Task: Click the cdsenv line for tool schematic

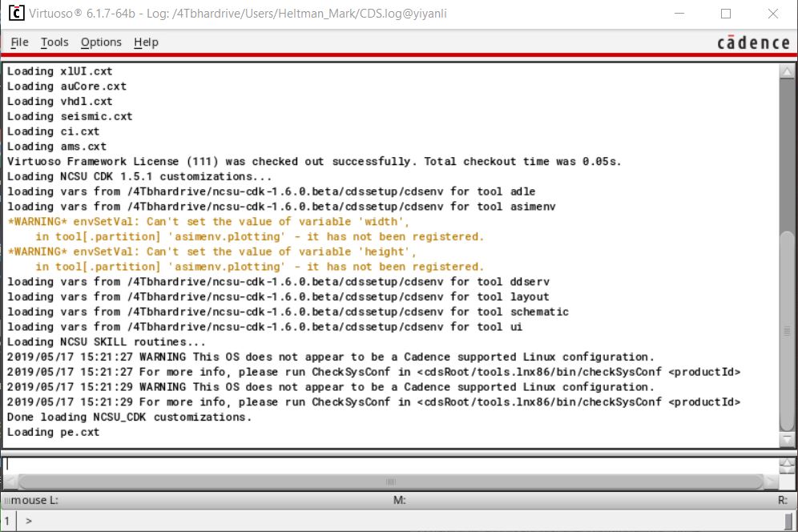Action: click(x=288, y=312)
